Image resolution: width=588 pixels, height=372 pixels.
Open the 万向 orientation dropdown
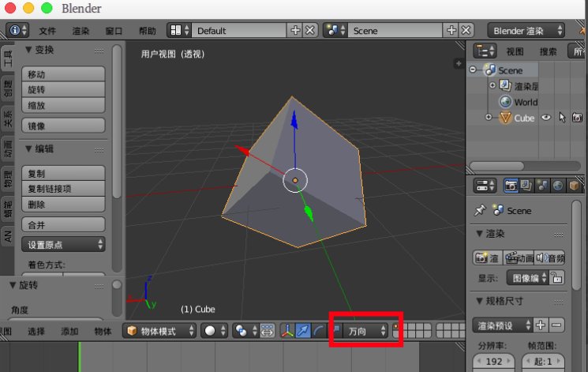point(369,332)
